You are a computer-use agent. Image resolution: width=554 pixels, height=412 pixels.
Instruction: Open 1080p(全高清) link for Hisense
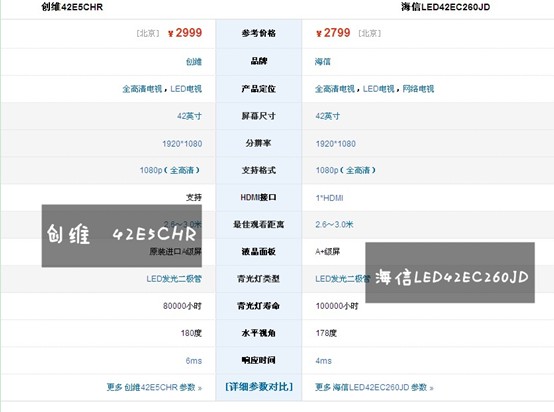coord(346,170)
